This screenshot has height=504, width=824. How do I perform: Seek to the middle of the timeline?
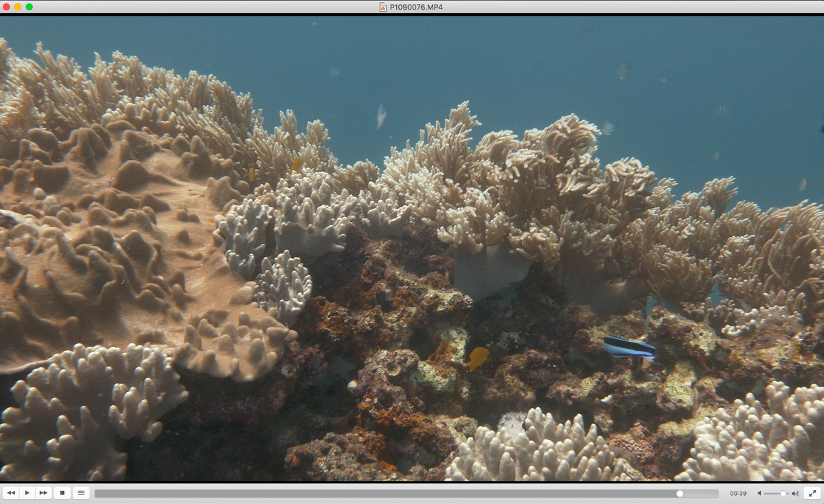pyautogui.click(x=407, y=493)
